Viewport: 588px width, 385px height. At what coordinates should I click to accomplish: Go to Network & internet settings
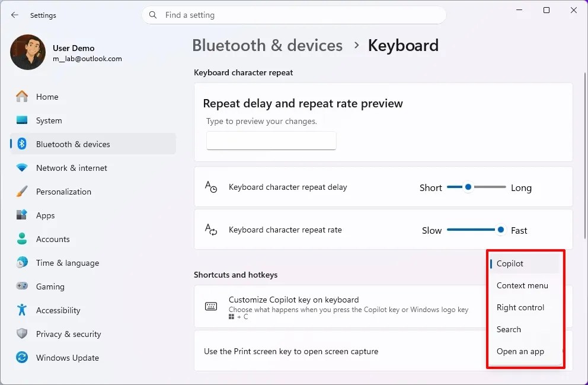click(x=93, y=168)
